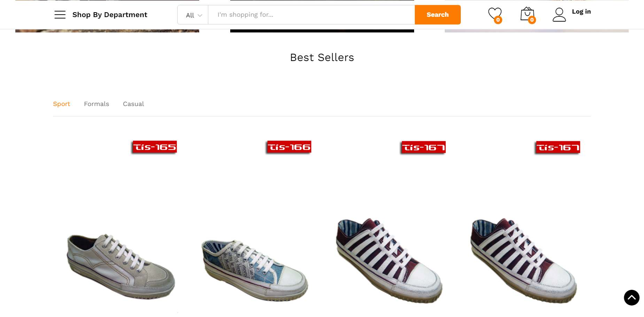This screenshot has width=644, height=317.
Task: Click the scroll-to-top arrow button
Action: [631, 297]
